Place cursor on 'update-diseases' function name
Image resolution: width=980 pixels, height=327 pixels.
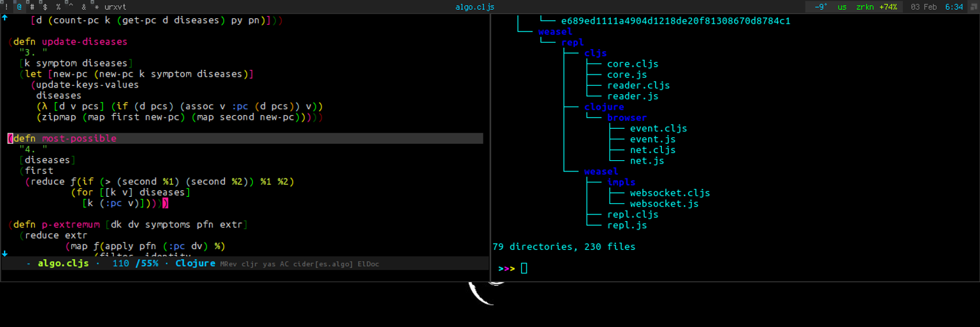[x=84, y=42]
